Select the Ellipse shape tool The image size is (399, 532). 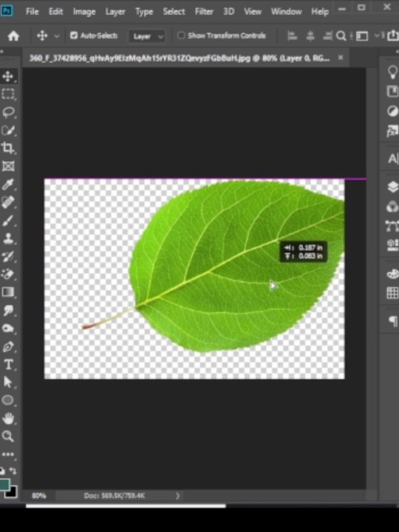[8, 400]
